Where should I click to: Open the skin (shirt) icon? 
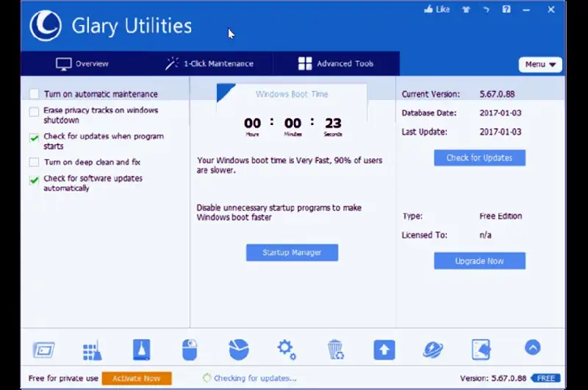pos(466,10)
